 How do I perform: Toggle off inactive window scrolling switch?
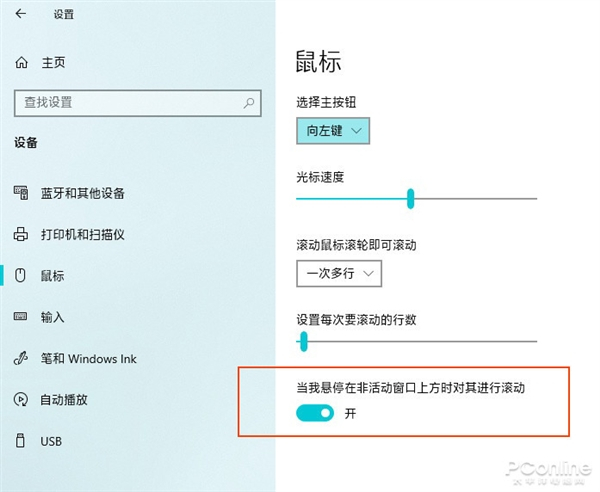[315, 413]
